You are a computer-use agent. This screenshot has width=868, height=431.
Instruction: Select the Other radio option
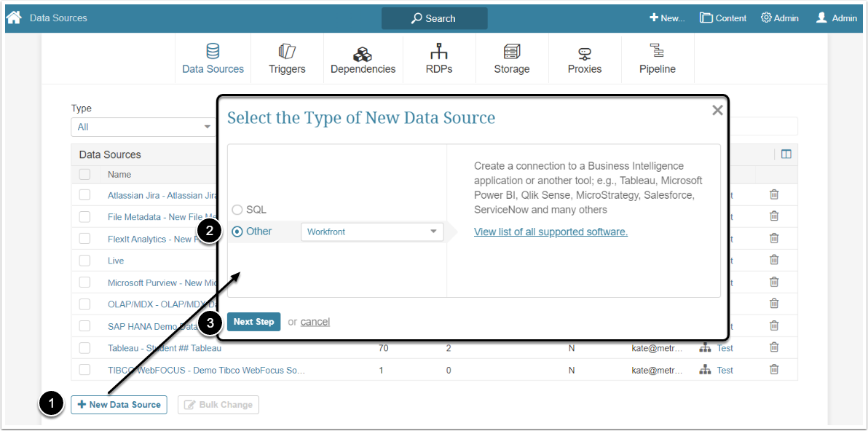pyautogui.click(x=237, y=232)
